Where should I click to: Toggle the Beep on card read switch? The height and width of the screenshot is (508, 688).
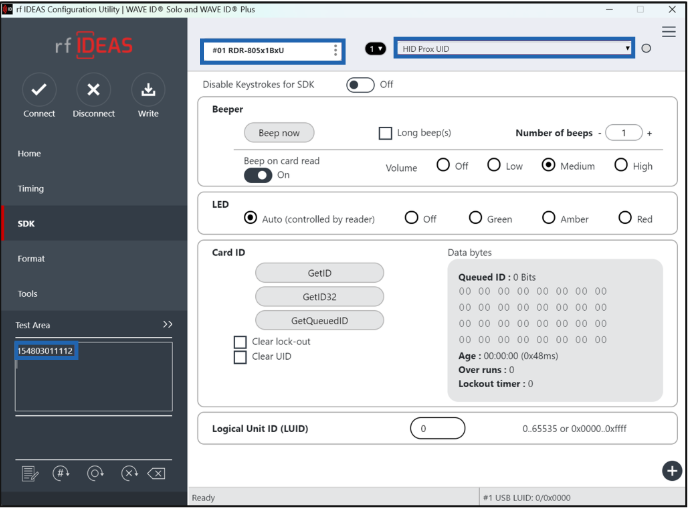pos(258,175)
